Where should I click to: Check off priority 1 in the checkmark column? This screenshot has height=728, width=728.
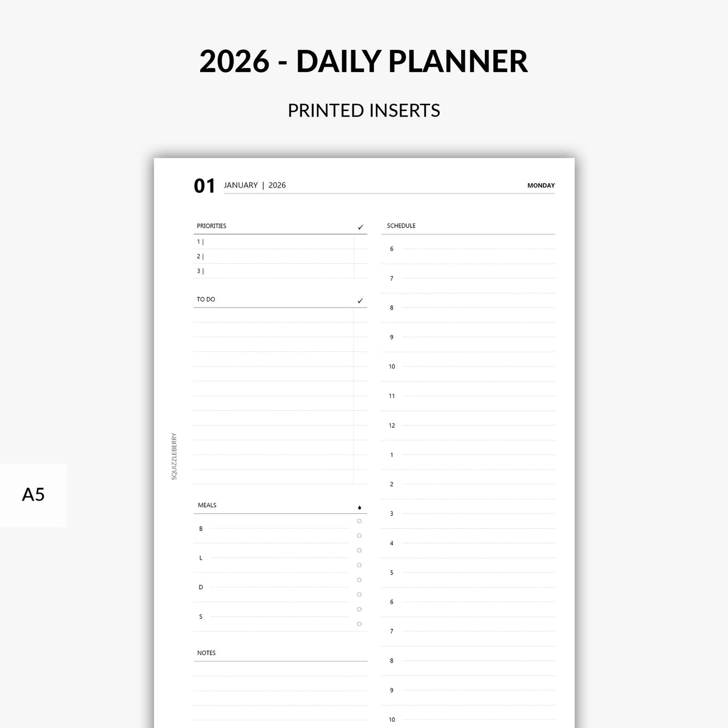[x=360, y=242]
